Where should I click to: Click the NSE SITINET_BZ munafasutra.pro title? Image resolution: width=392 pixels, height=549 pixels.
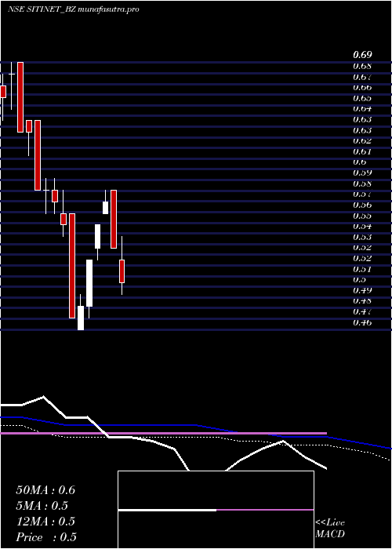[74, 9]
